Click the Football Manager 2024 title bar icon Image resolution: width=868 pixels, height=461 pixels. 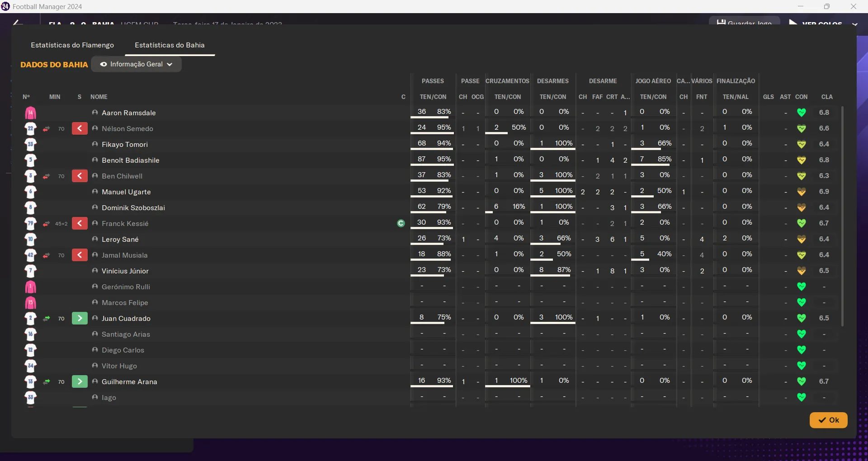pos(5,6)
